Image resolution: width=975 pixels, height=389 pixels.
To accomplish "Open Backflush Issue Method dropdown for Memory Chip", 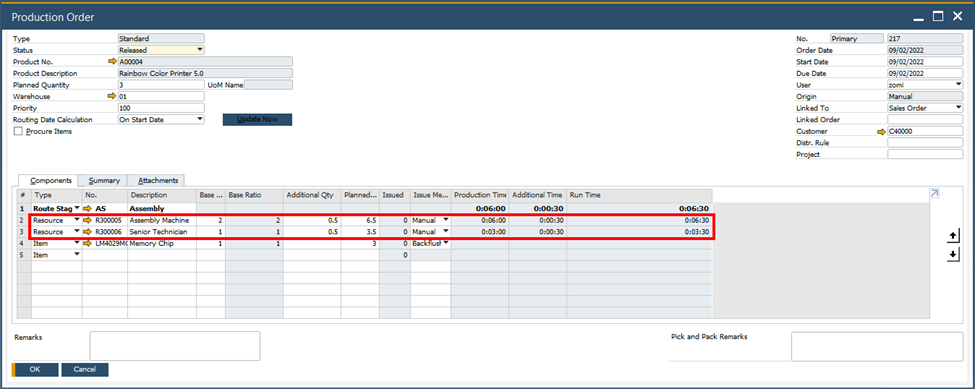I will tap(445, 243).
